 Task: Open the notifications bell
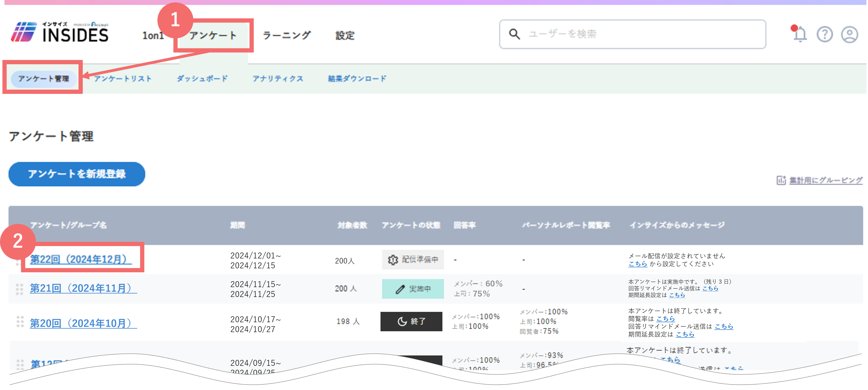click(x=800, y=34)
